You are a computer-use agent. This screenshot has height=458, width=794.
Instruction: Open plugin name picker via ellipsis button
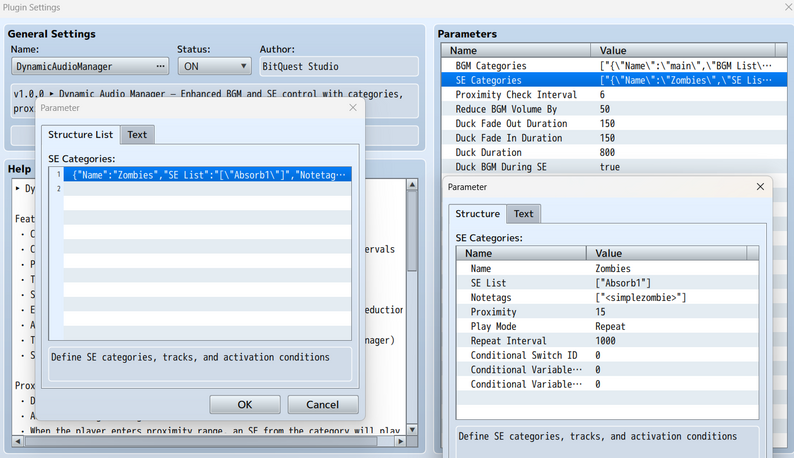[161, 66]
